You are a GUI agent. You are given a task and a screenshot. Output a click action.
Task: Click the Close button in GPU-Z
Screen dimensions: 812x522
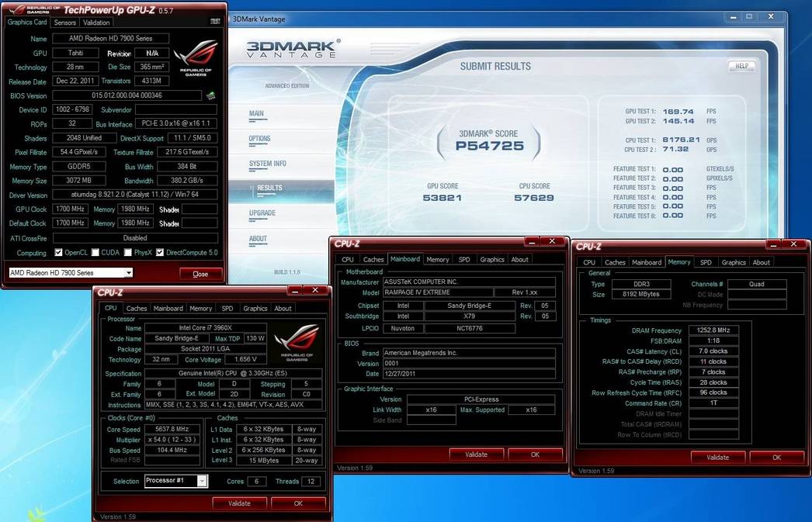coord(200,274)
